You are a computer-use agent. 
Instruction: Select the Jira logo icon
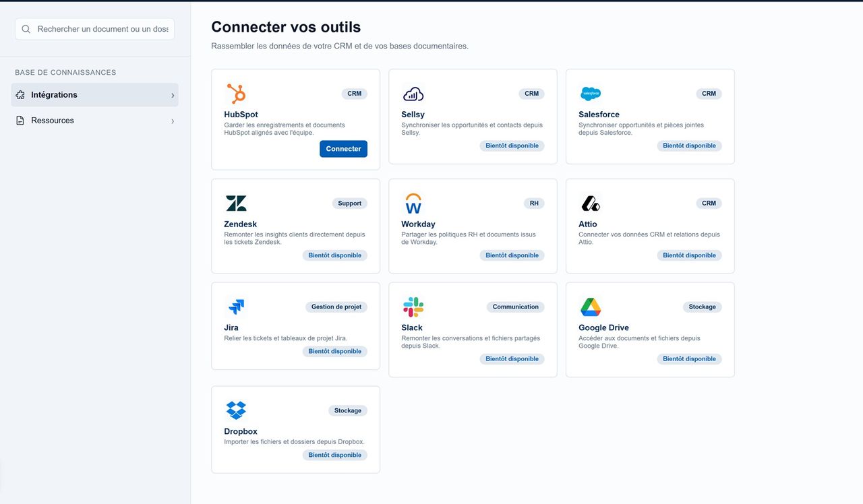(x=236, y=307)
